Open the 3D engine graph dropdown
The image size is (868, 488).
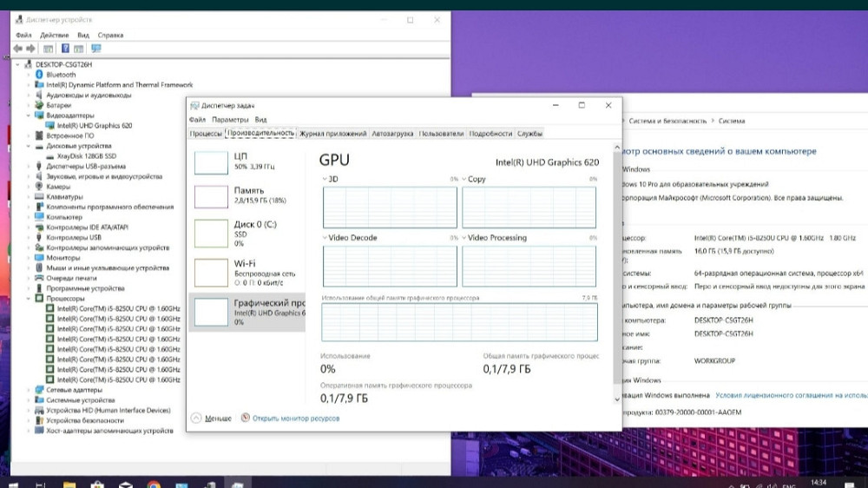click(x=325, y=179)
